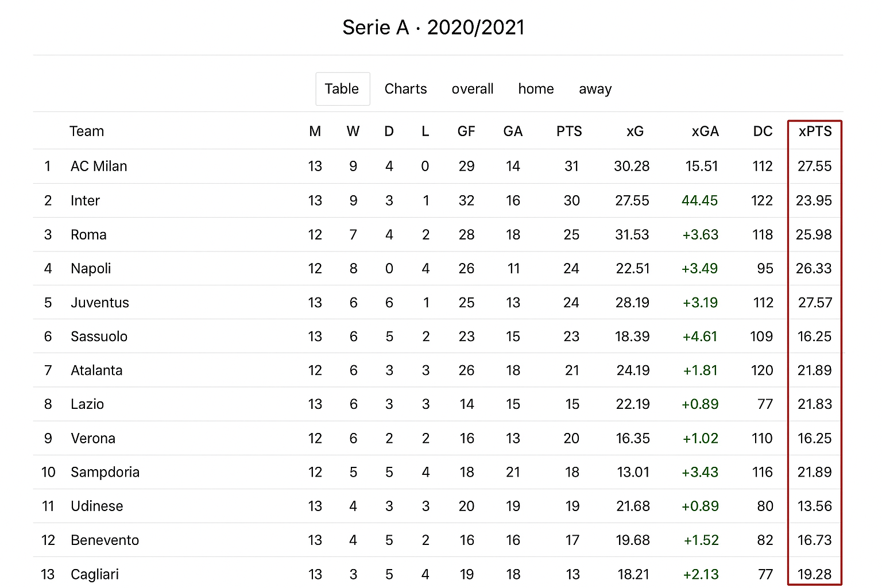Viewport: 882px width, 588px height.
Task: Sort table by PTS column header
Action: point(568,131)
